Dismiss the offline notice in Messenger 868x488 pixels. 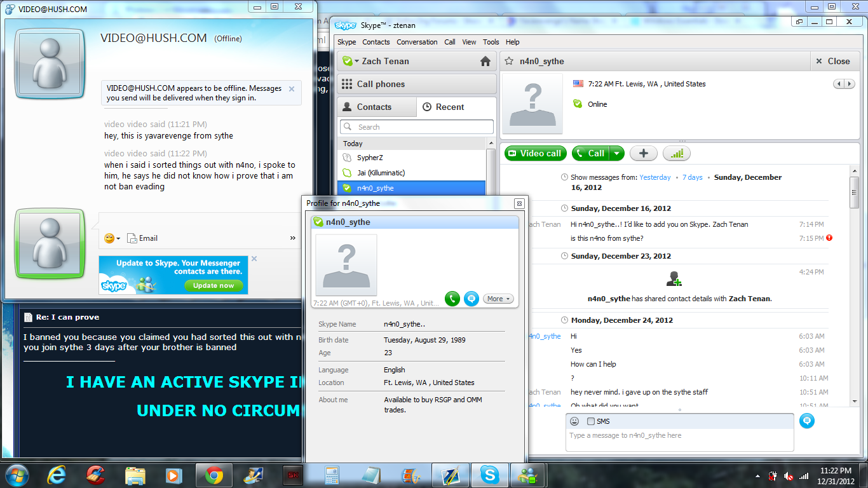pos(292,89)
